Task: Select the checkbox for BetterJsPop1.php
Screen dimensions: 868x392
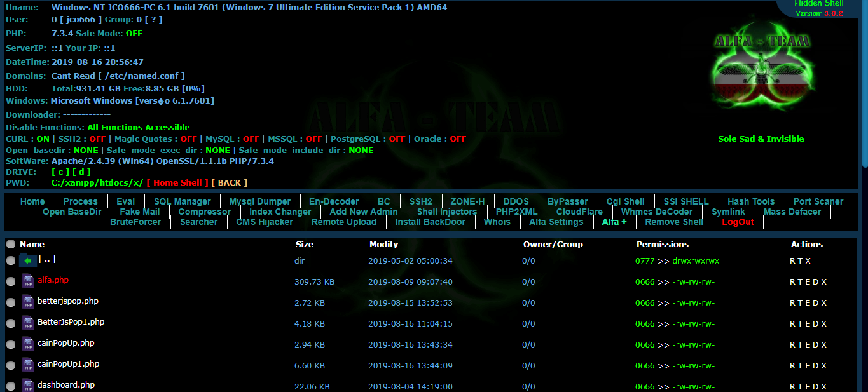Action: [x=11, y=323]
